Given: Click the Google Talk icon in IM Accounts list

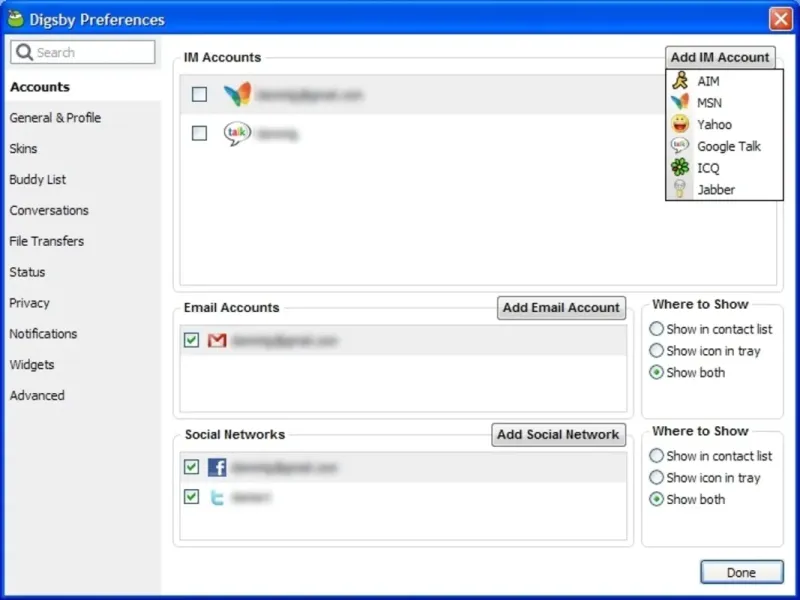Looking at the screenshot, I should point(237,133).
